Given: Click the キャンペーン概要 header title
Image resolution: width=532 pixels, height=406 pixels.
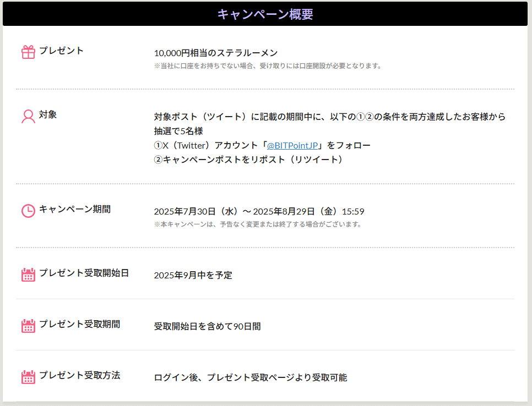Looking at the screenshot, I should tap(265, 14).
